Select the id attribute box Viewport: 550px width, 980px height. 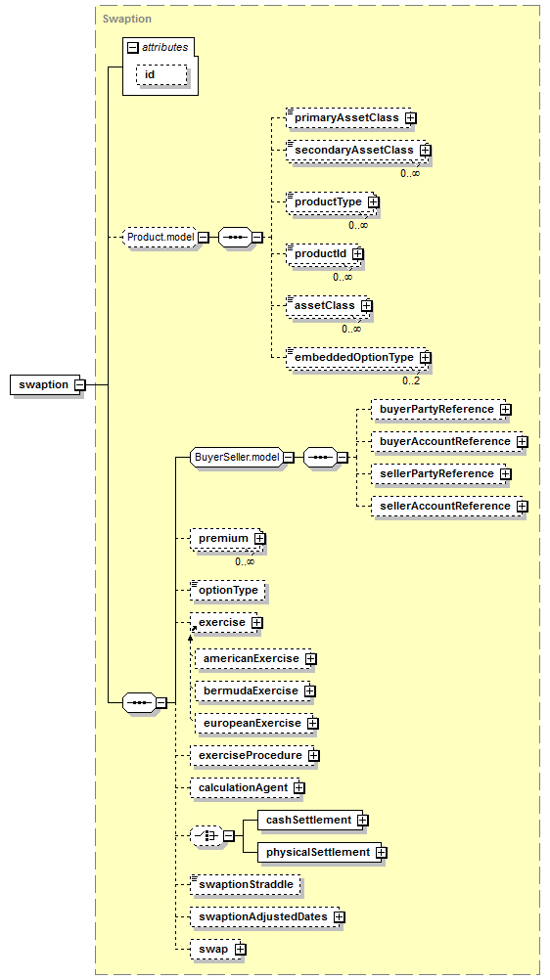(161, 75)
